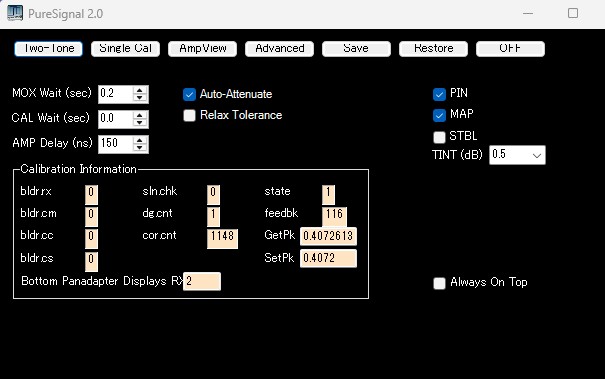Maximize the PureSignal 2.0 window

click(573, 14)
